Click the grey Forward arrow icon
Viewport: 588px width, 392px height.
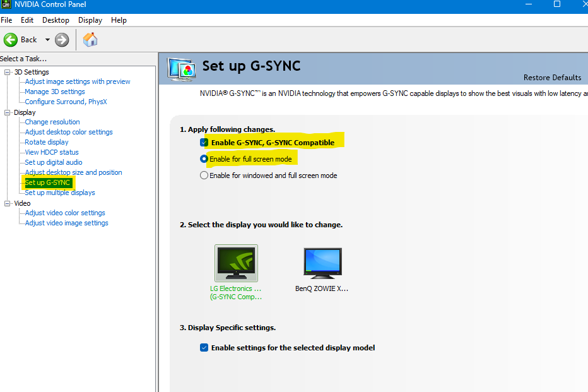click(62, 40)
